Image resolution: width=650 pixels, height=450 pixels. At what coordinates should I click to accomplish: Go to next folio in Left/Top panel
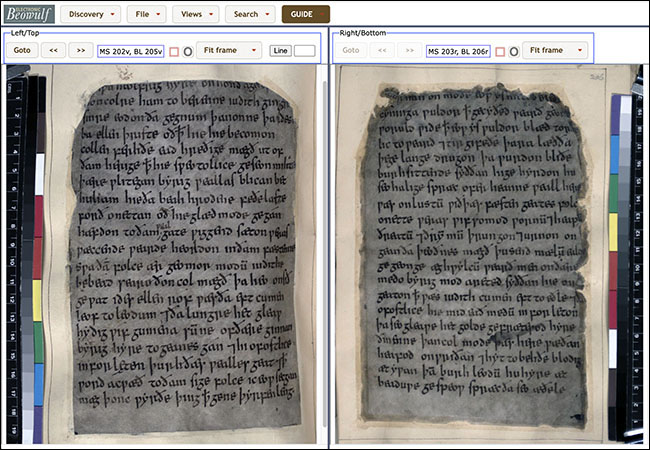pos(81,50)
